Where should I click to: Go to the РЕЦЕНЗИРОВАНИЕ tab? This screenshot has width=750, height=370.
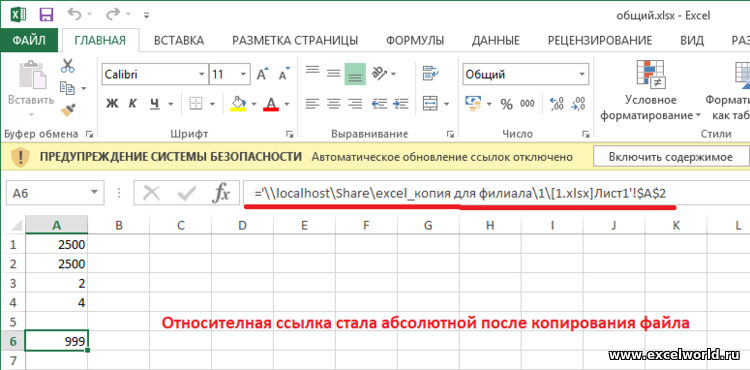(600, 40)
